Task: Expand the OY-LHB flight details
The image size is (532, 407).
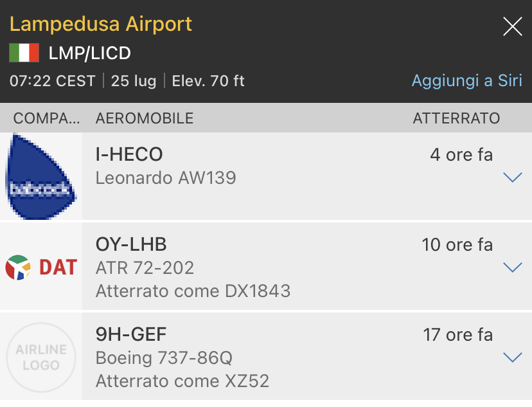Action: 512,267
